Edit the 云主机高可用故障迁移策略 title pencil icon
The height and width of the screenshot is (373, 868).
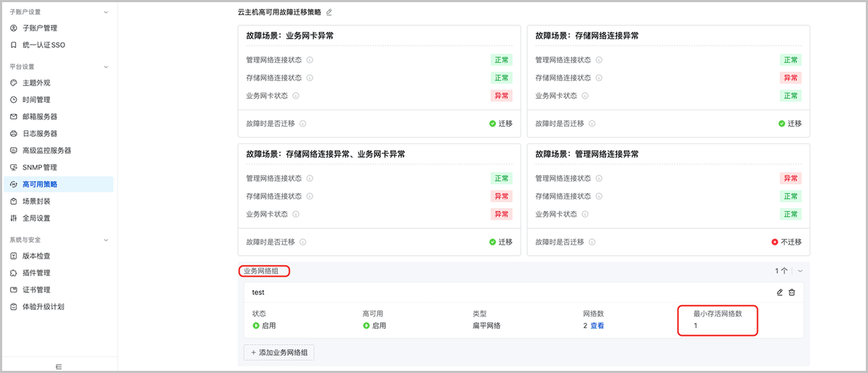tap(329, 12)
